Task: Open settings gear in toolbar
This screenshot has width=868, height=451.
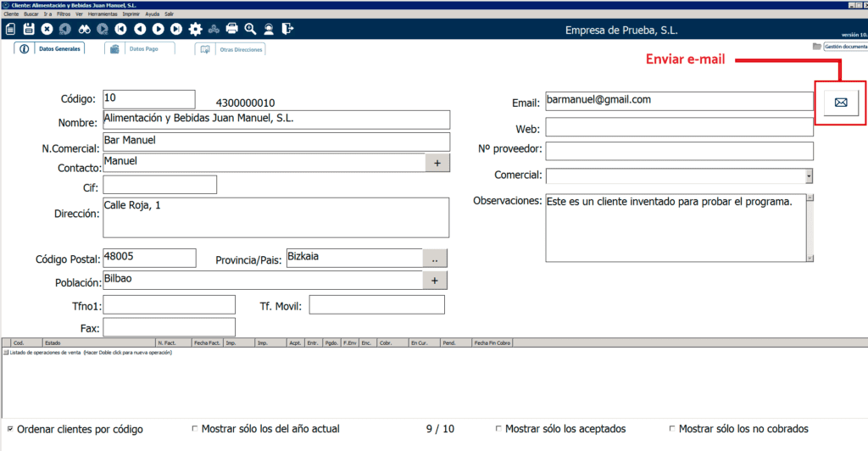Action: (x=195, y=29)
